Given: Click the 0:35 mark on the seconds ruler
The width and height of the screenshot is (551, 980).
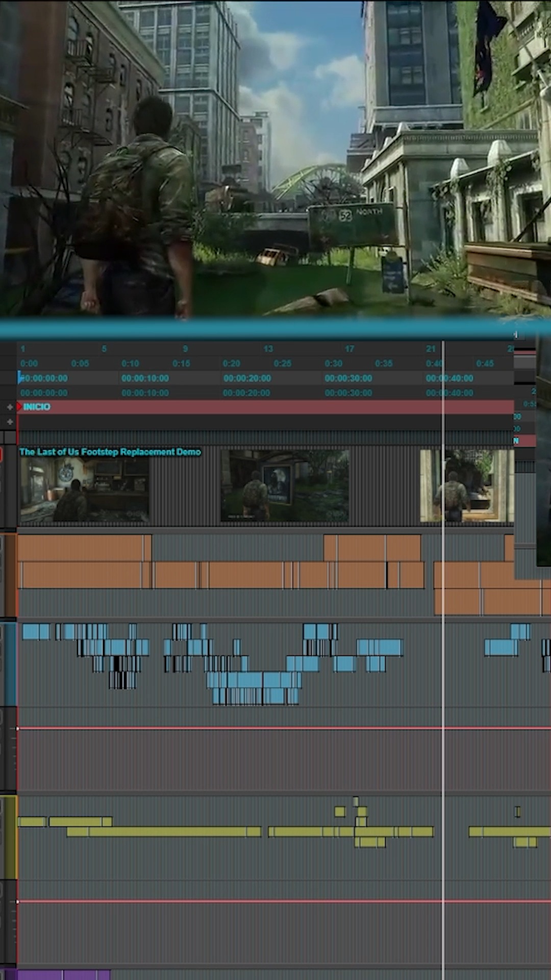Looking at the screenshot, I should pos(384,363).
